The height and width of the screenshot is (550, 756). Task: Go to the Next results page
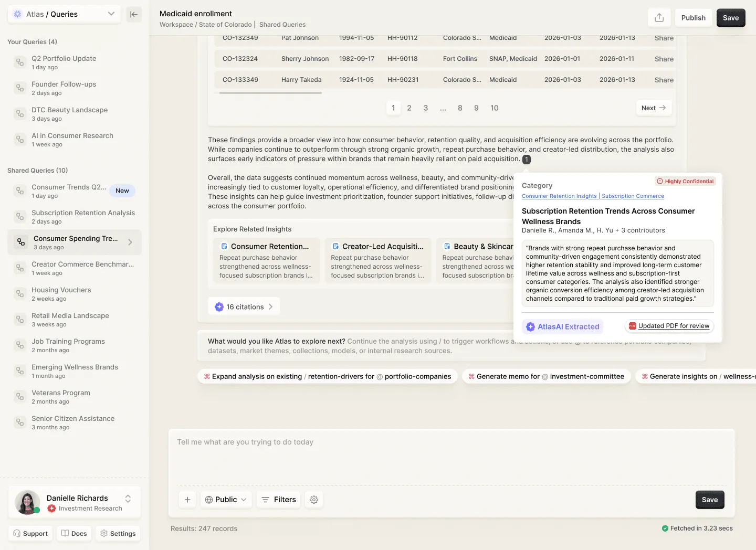654,108
